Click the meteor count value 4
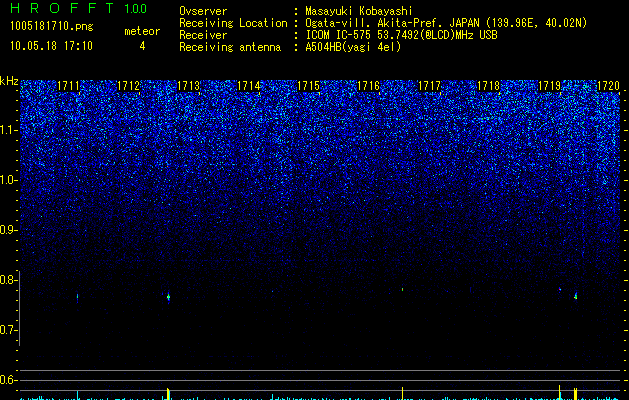The width and height of the screenshot is (629, 400). 142,46
